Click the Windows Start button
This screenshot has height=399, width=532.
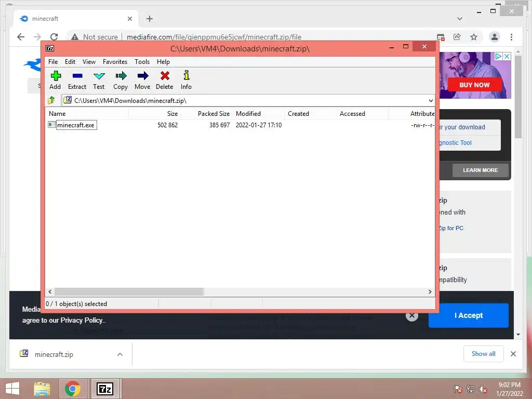[12, 389]
